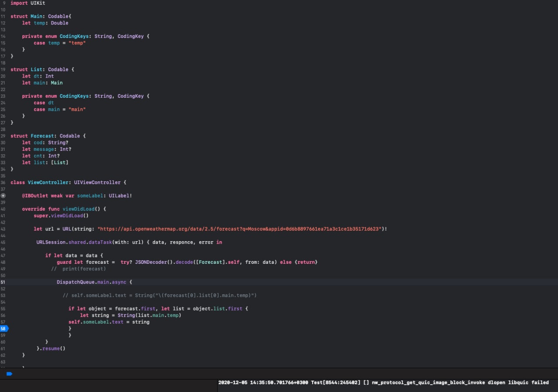Click gutter line number 36
This screenshot has width=558, height=392.
pos(3,182)
